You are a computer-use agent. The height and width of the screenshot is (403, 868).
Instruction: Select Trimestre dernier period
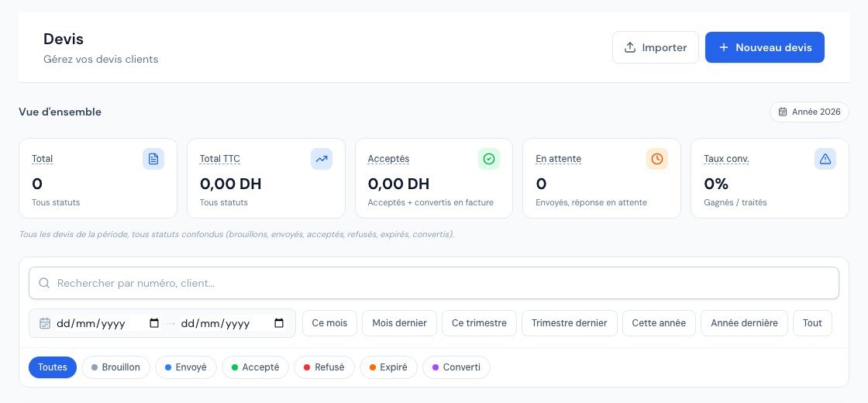[569, 323]
